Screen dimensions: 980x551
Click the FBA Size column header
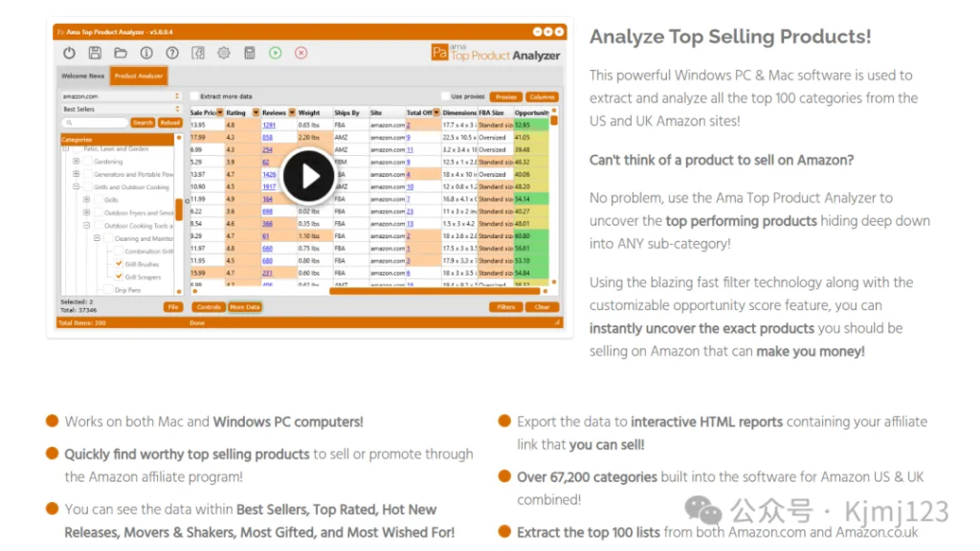pyautogui.click(x=496, y=113)
